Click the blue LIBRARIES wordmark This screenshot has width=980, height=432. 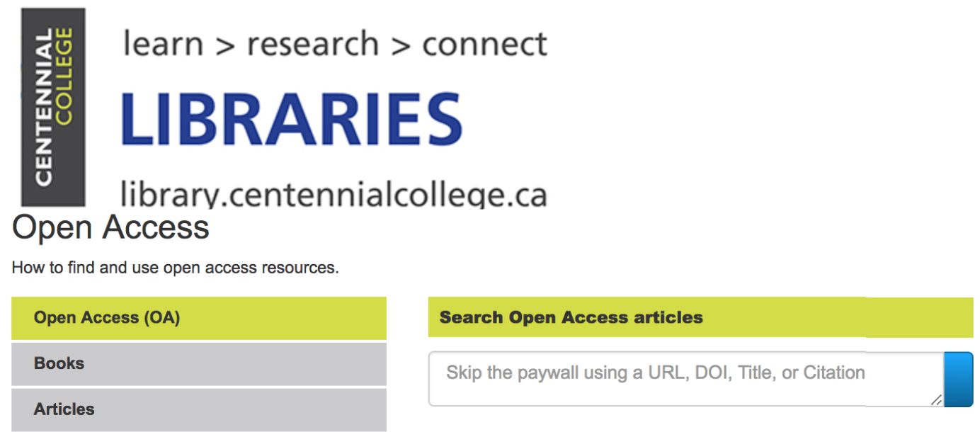coord(291,118)
